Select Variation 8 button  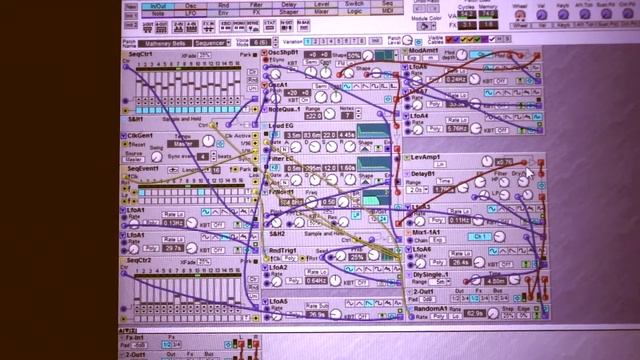[x=362, y=41]
